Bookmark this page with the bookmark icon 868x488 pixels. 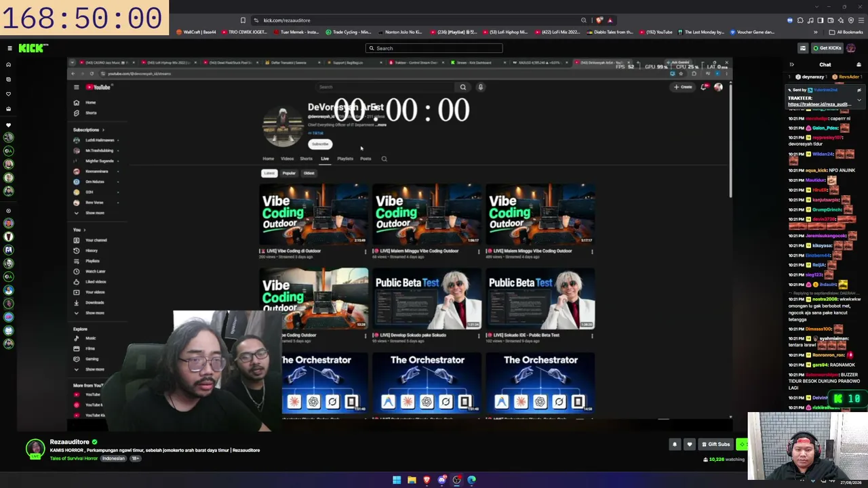click(243, 20)
